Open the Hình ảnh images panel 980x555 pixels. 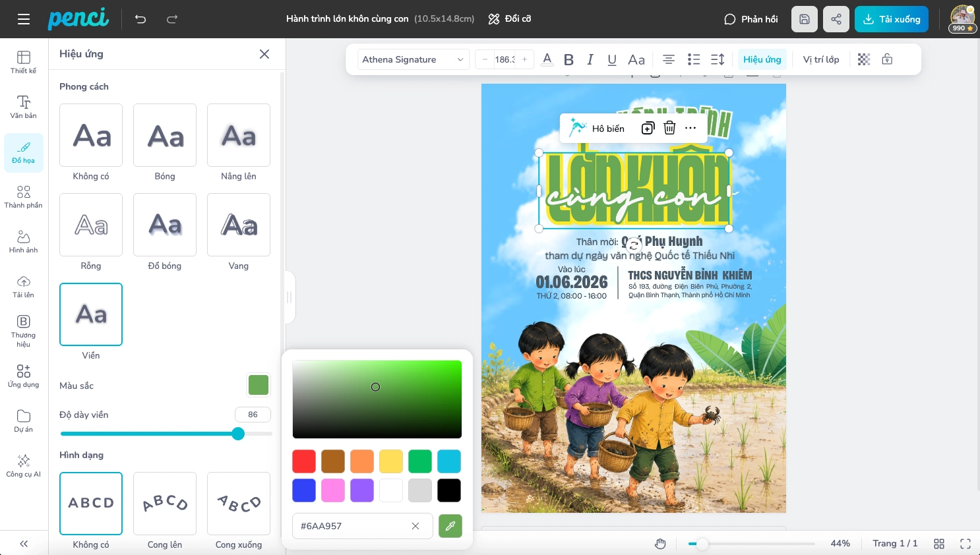24,241
